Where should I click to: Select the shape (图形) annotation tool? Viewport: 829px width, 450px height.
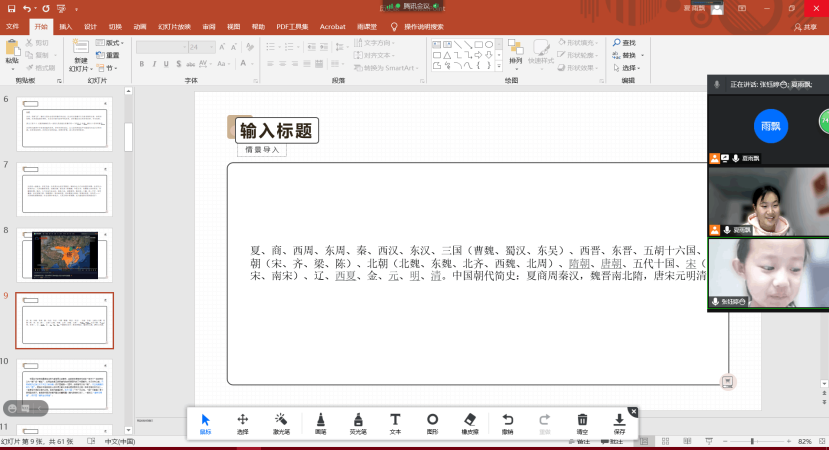click(x=432, y=422)
